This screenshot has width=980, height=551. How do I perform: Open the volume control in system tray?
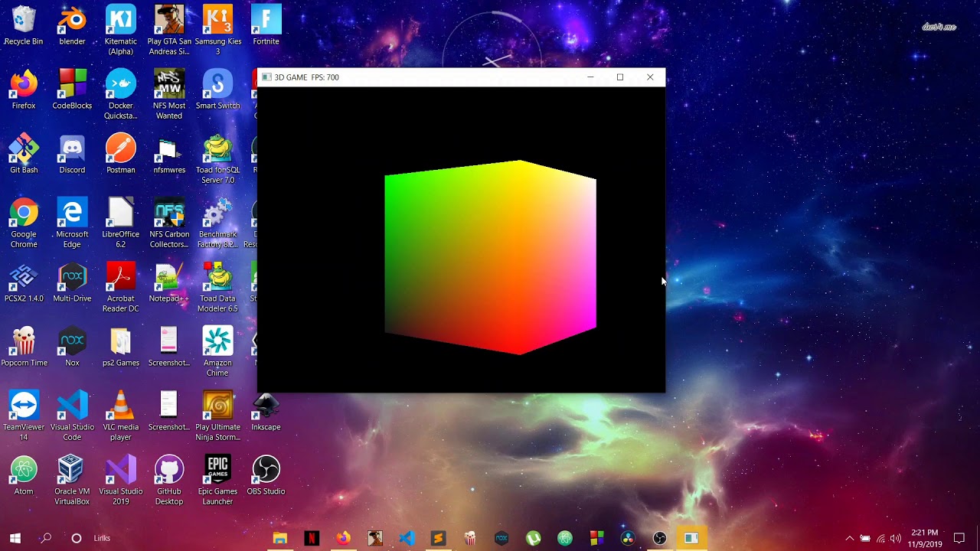click(896, 538)
